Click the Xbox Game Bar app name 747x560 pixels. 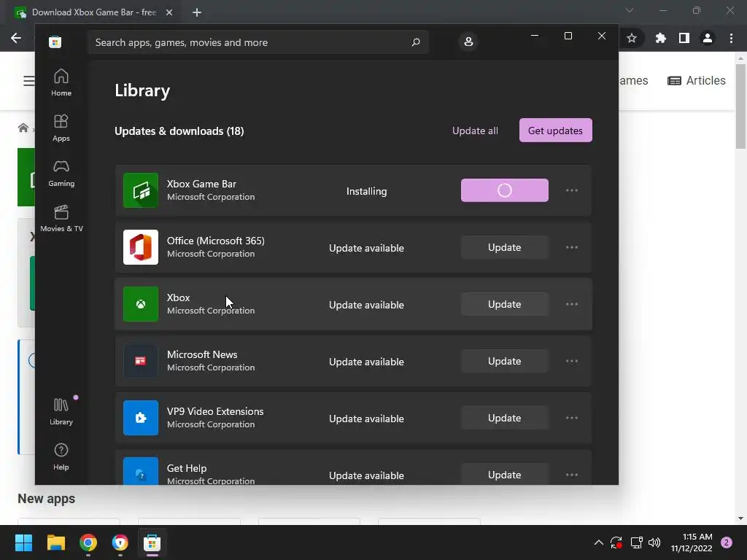[x=201, y=184]
